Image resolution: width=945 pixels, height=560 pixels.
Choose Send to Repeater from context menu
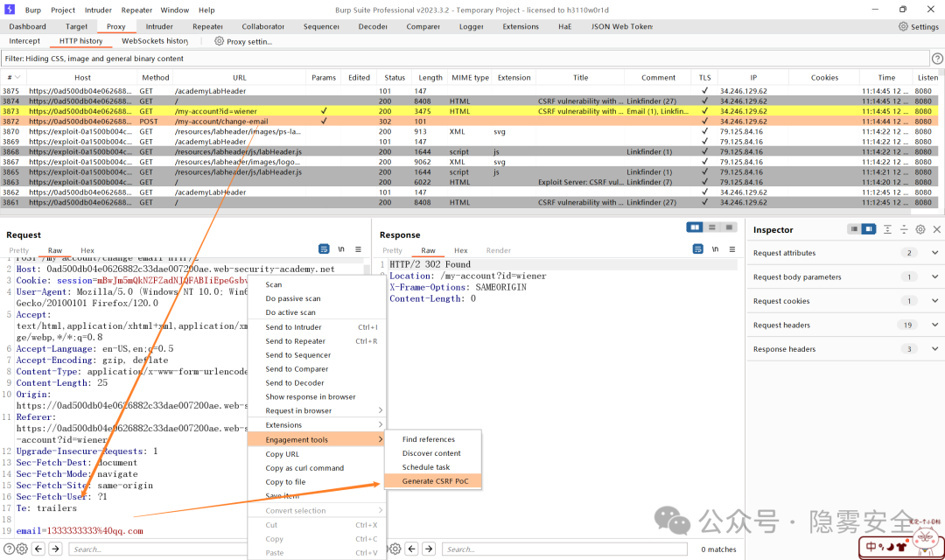(x=317, y=341)
